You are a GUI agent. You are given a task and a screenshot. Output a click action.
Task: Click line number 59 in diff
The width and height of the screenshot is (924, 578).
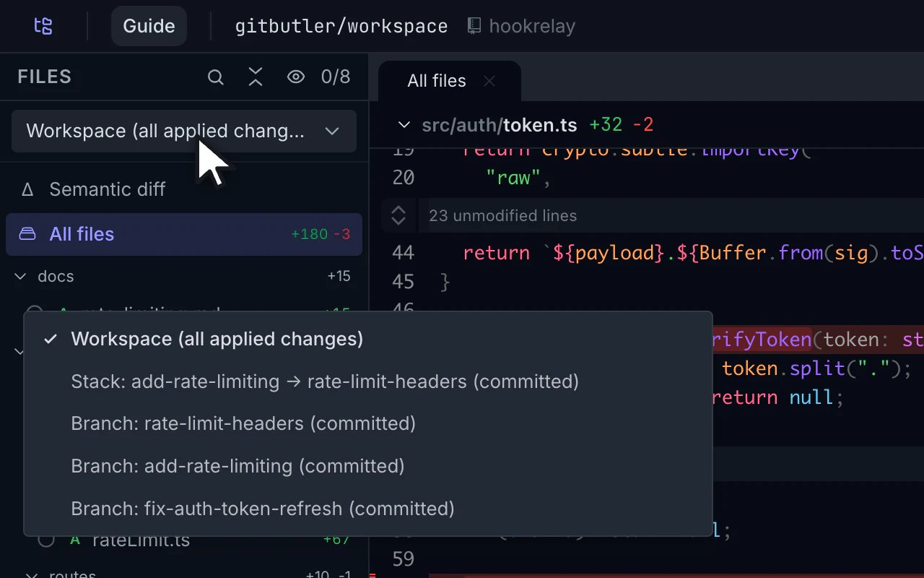tap(404, 559)
